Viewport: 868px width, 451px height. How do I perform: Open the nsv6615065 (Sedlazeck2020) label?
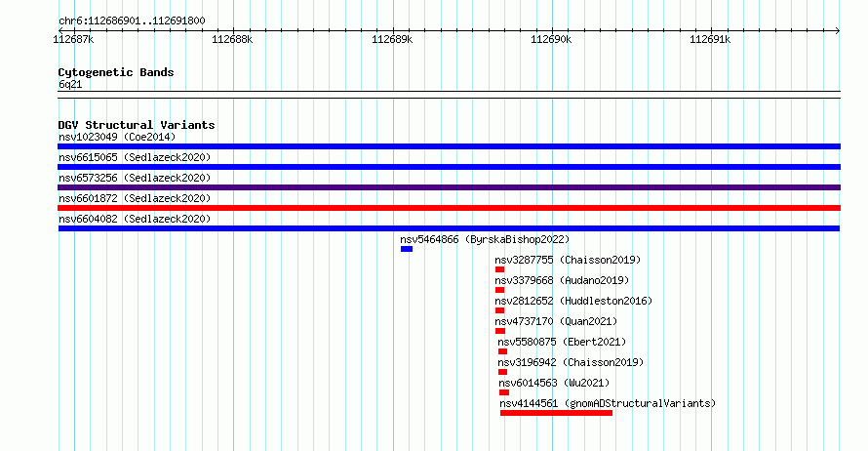pyautogui.click(x=135, y=157)
